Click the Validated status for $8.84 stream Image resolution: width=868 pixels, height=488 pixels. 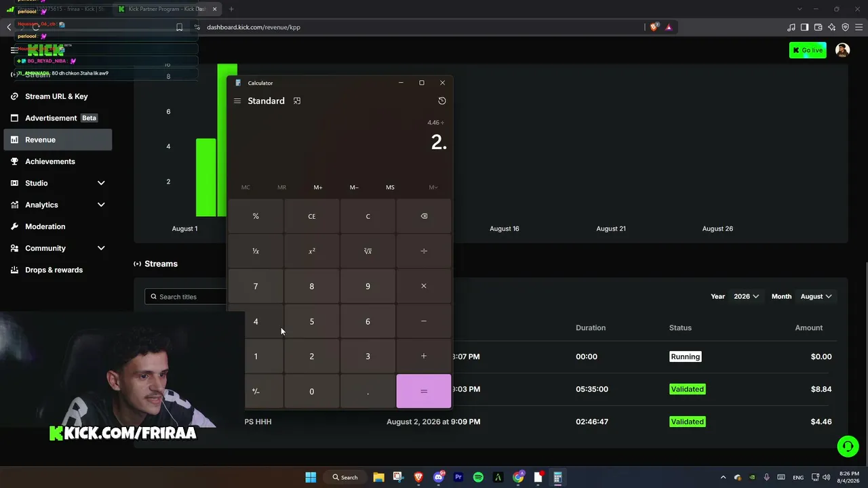point(687,389)
